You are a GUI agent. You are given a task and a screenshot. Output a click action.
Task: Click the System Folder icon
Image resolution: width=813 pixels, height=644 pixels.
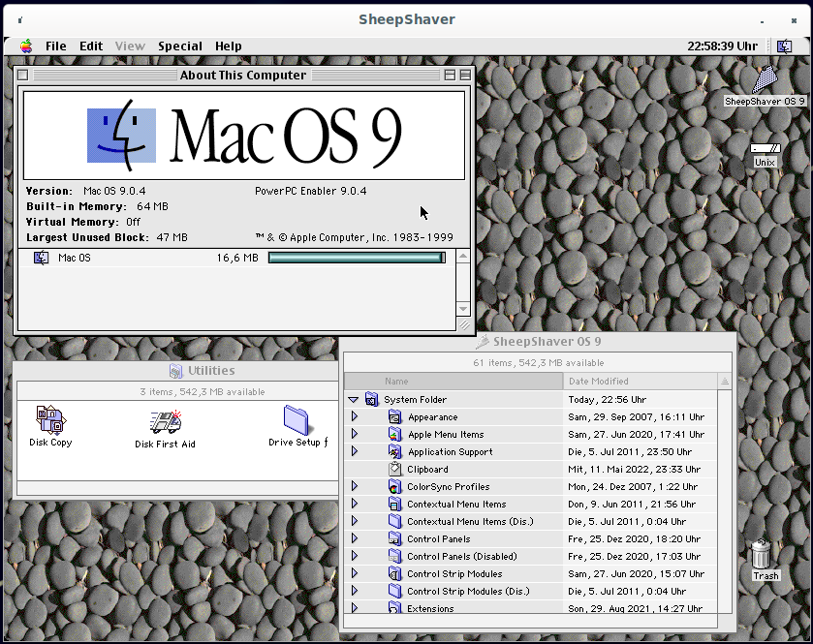click(x=371, y=399)
